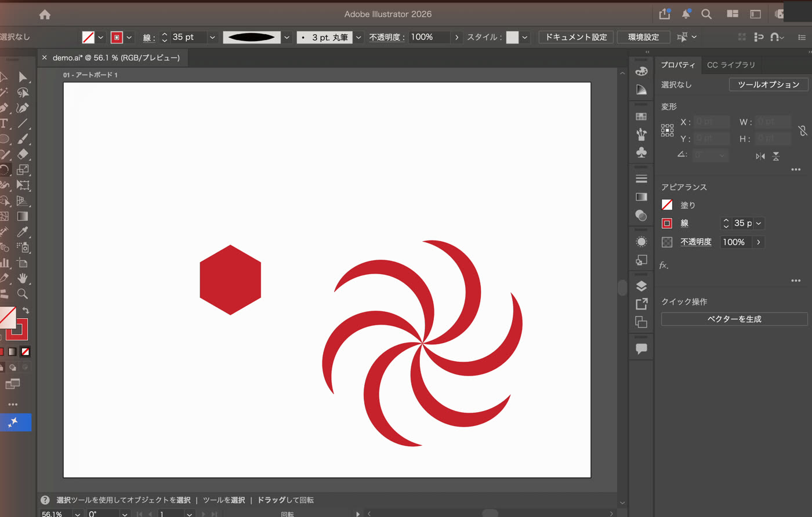Click the ドキュメント設定 button
Viewport: 812px width, 517px height.
[576, 37]
